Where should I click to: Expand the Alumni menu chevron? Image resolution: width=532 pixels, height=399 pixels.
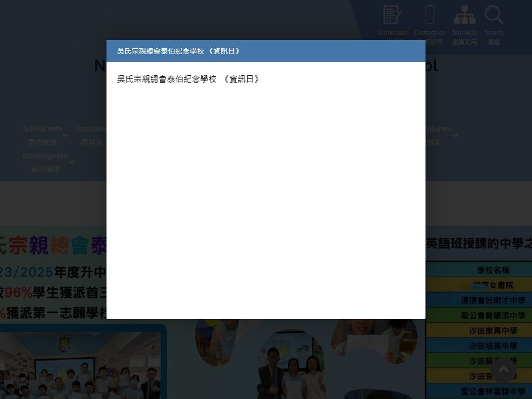pos(455,136)
